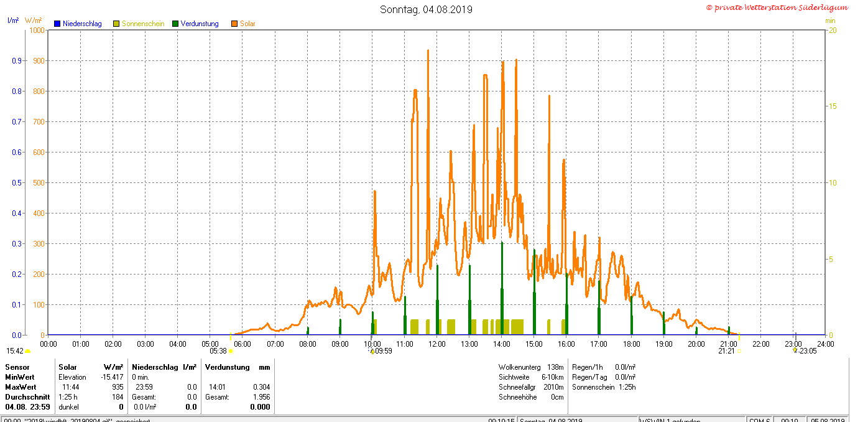The image size is (868, 422).
Task: Click the chart title Sonntag, 04.08.2019
Action: click(x=426, y=9)
